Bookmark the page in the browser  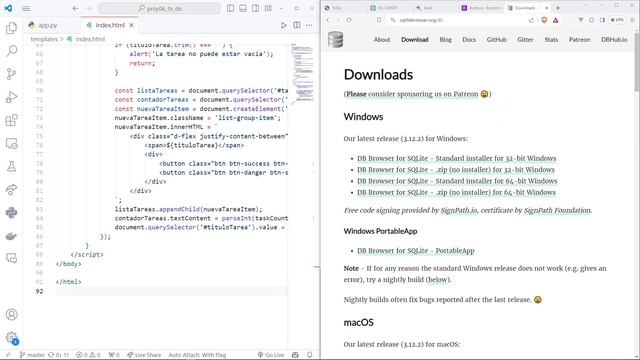pos(379,20)
